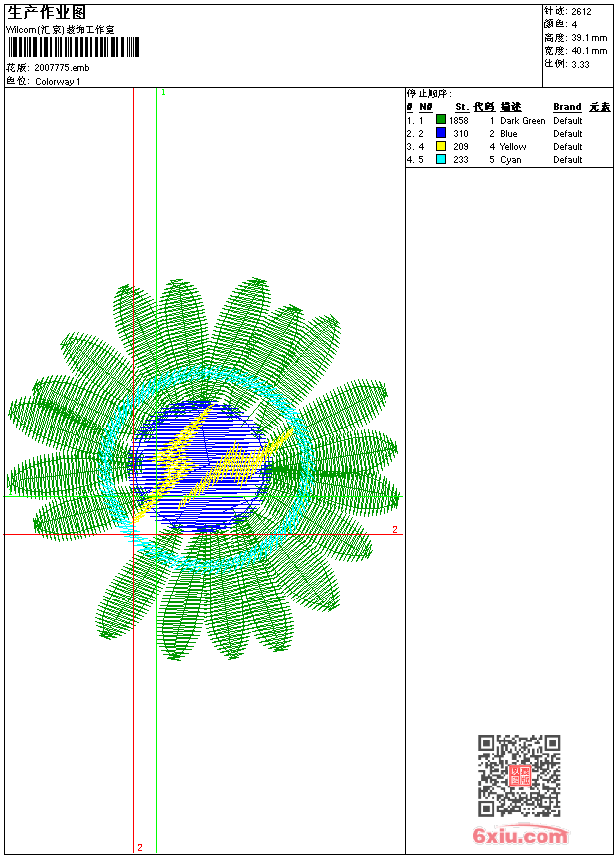Screen dimensions: 616x855
Task: Click the QR code image
Action: (x=519, y=775)
